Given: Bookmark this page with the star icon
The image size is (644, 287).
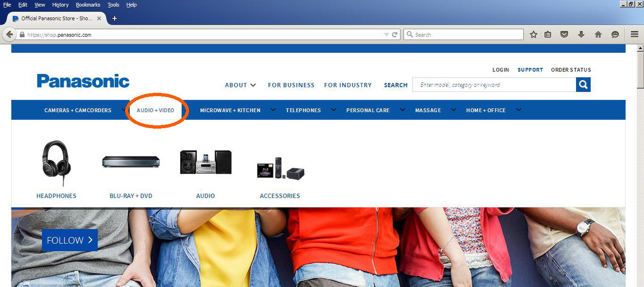Looking at the screenshot, I should (534, 35).
